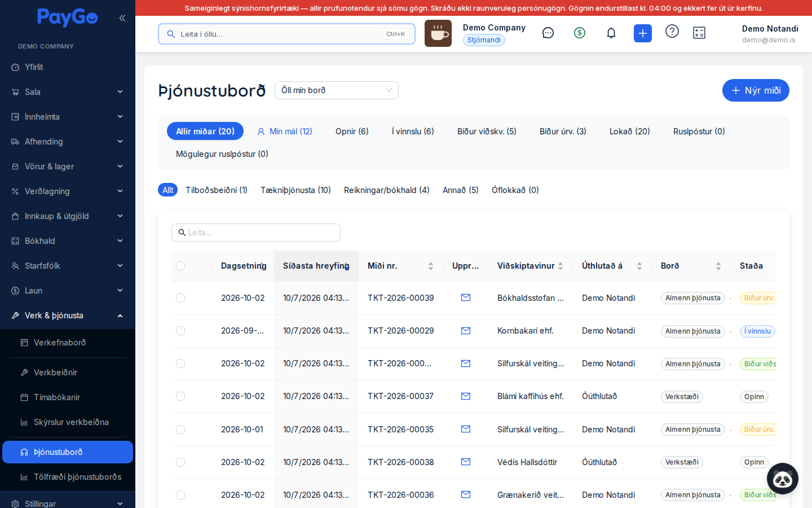Sort by Borð column arrows
This screenshot has width=812, height=508.
click(x=718, y=266)
